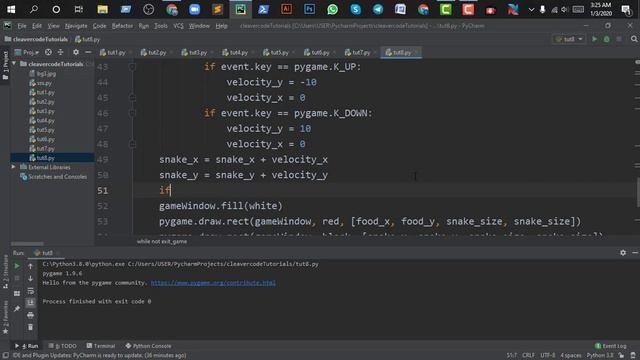Collapse all in Project panel

[60, 52]
